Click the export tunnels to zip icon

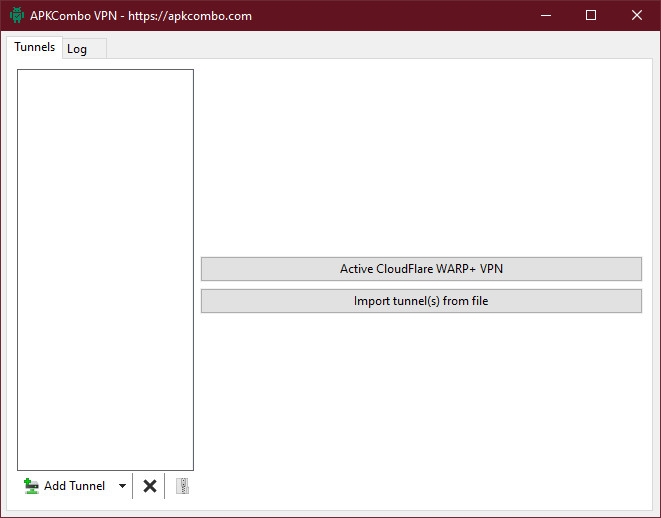[182, 486]
